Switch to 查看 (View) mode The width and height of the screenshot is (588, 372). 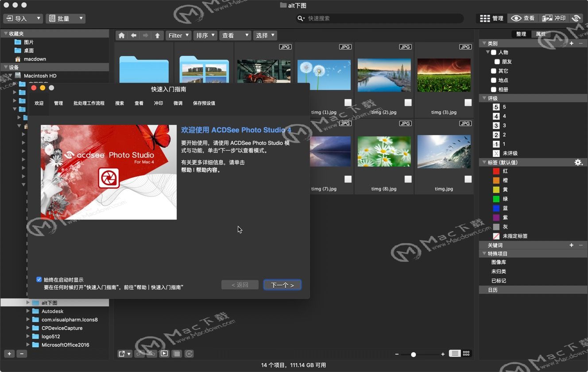pos(523,18)
